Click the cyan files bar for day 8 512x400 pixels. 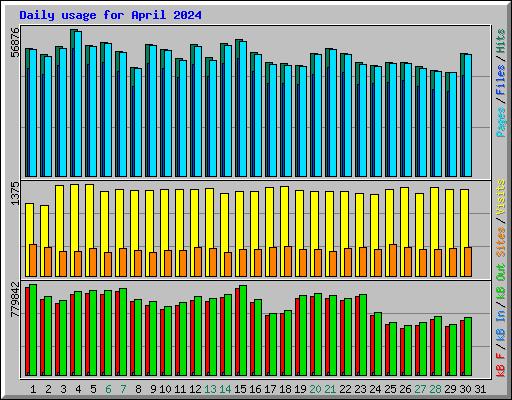click(138, 122)
